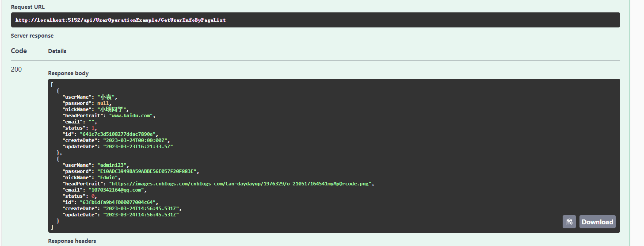Image resolution: width=644 pixels, height=246 pixels.
Task: Click the 200 status code
Action: [16, 69]
